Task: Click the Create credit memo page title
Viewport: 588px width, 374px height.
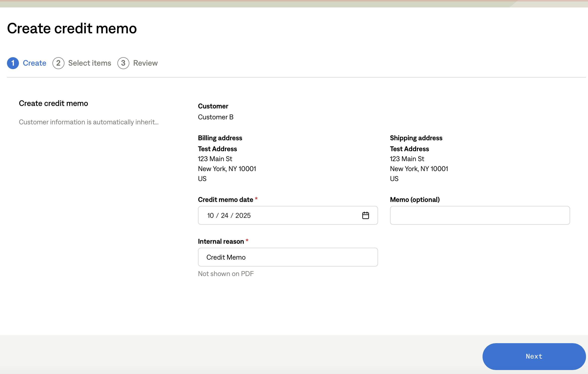Action: point(72,28)
